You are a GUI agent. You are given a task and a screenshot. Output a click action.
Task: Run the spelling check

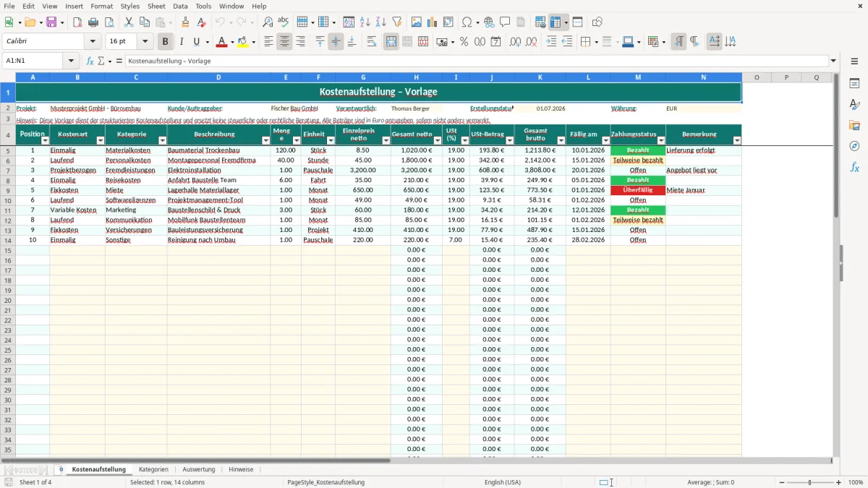284,22
